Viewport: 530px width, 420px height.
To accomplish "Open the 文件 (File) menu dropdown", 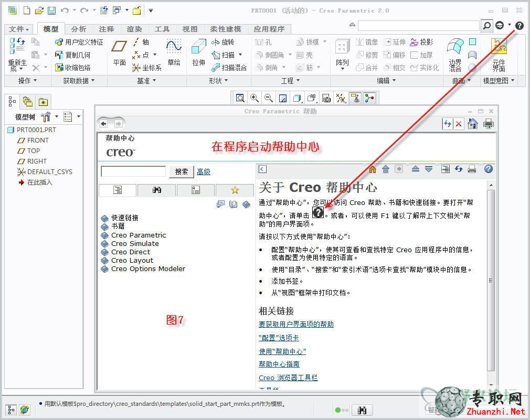I will tap(19, 29).
